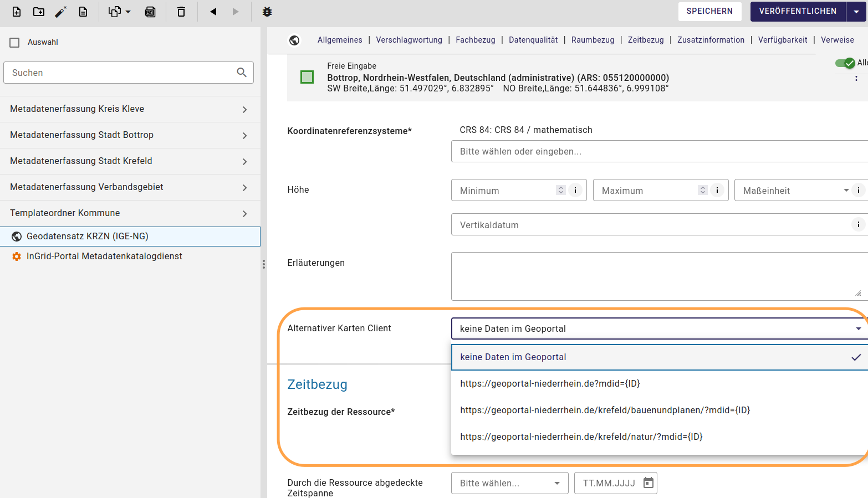
Task: Open the debug bug icon in toolbar
Action: [267, 11]
